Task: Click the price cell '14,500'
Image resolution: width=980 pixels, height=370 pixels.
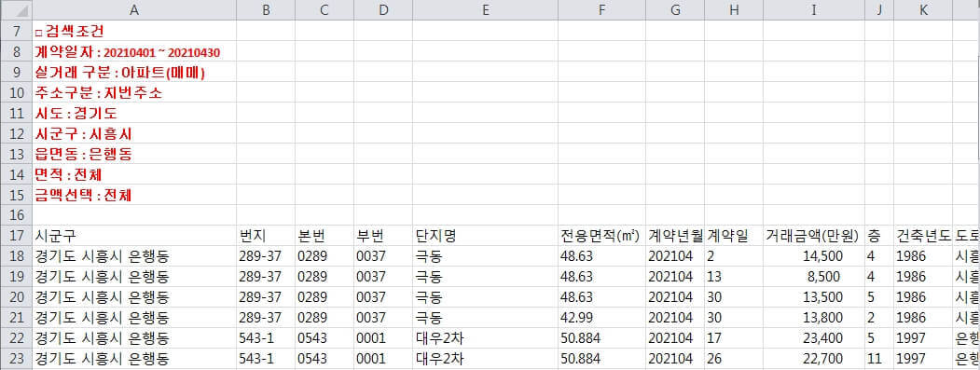Action: click(x=814, y=256)
